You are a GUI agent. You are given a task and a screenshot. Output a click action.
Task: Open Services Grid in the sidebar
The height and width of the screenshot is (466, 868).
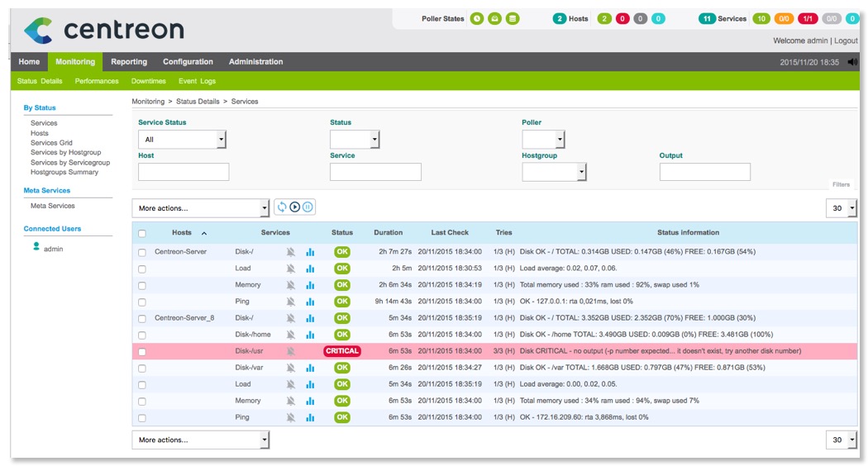tap(51, 143)
